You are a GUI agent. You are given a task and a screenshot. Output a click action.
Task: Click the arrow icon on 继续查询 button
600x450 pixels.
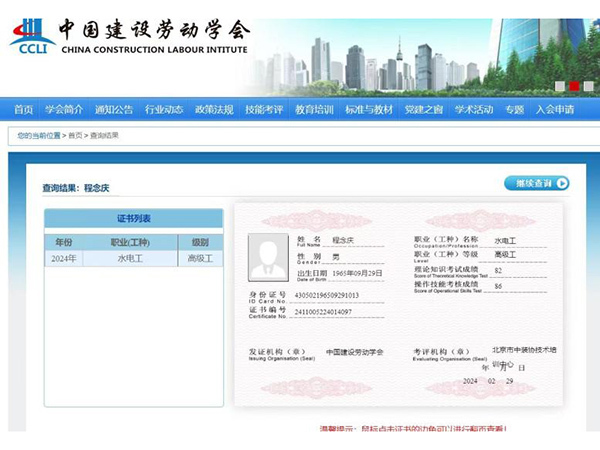click(562, 183)
